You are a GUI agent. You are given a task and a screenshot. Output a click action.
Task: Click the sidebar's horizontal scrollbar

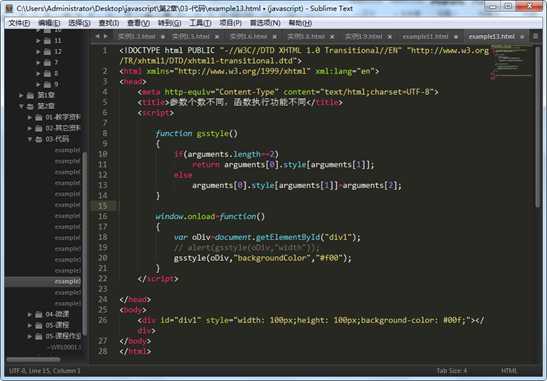[33, 359]
